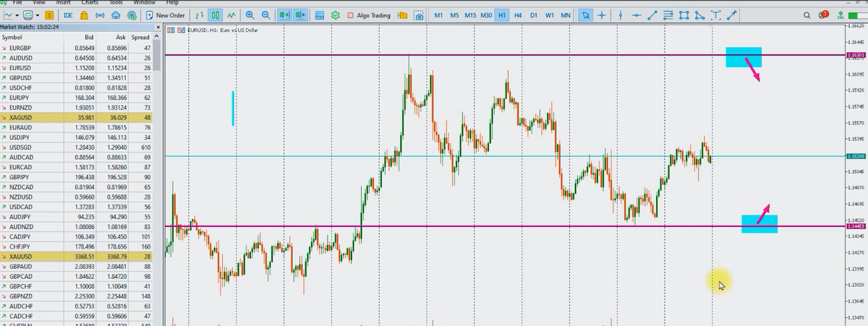Sort Market Watch by Bid column
The width and height of the screenshot is (868, 326).
coord(78,37)
